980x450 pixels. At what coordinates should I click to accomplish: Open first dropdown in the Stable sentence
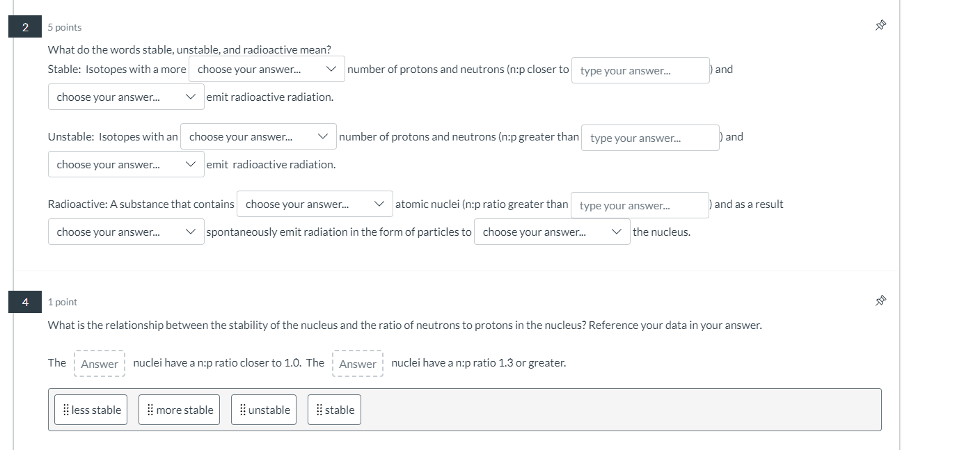(267, 69)
